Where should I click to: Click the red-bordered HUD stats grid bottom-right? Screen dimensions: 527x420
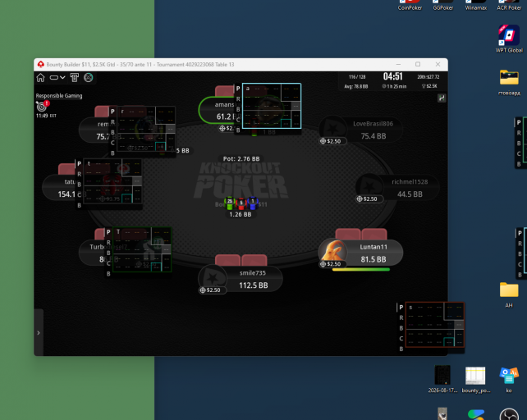[435, 325]
